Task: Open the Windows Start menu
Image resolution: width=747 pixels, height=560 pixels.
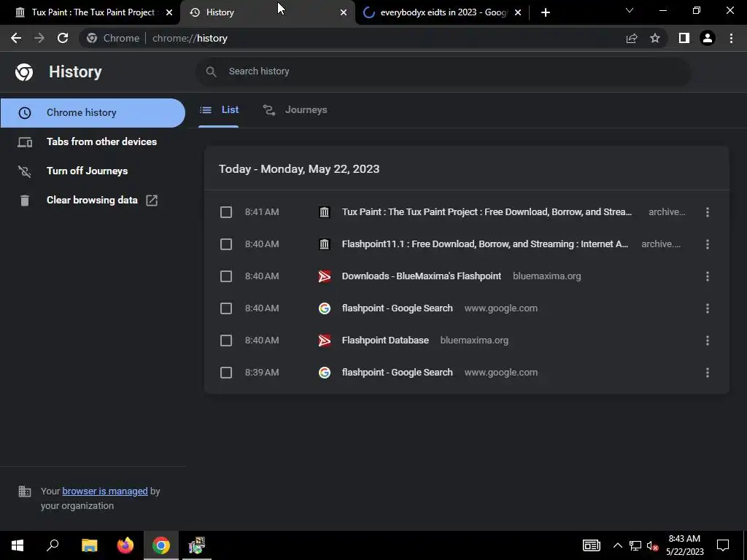Action: coord(18,545)
